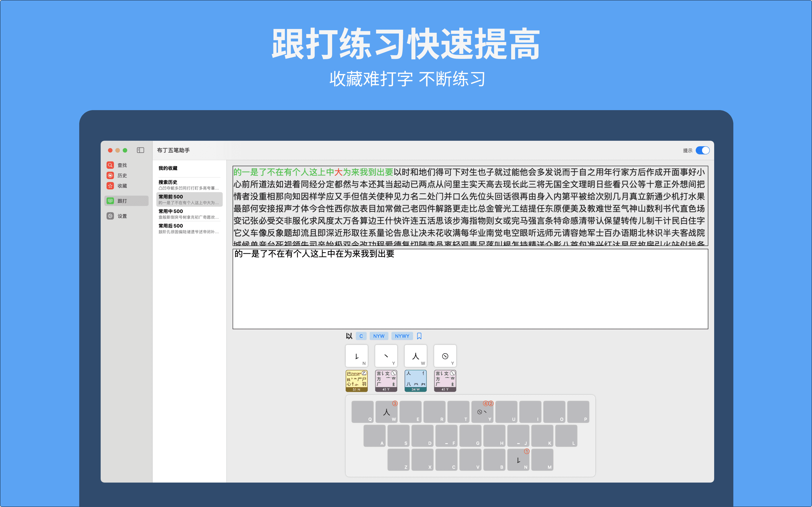Click the 人 root card with W
The width and height of the screenshot is (812, 507).
(x=415, y=356)
